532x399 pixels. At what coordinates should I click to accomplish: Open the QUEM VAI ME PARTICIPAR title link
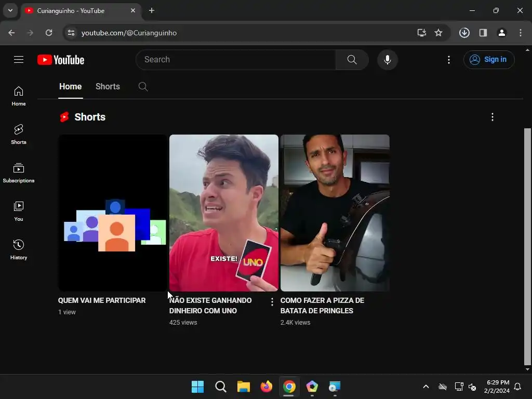tap(102, 300)
